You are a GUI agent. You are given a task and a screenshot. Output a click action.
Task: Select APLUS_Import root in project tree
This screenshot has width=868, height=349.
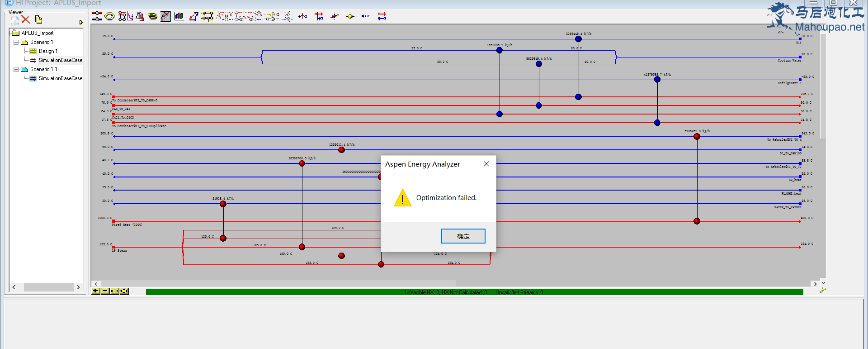pos(38,33)
